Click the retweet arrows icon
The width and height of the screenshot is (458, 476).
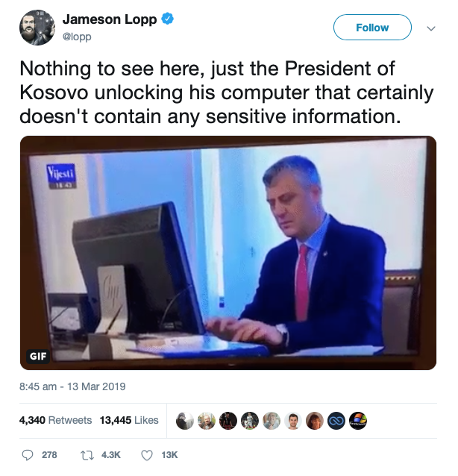tap(87, 455)
